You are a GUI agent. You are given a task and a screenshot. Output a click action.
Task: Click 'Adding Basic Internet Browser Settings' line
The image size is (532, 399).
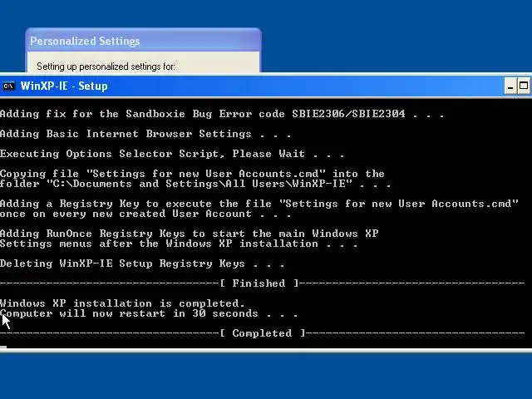coord(145,134)
